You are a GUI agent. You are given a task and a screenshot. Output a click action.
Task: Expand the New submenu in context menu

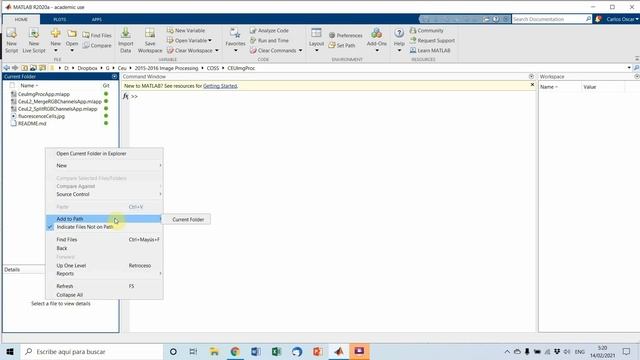point(104,166)
